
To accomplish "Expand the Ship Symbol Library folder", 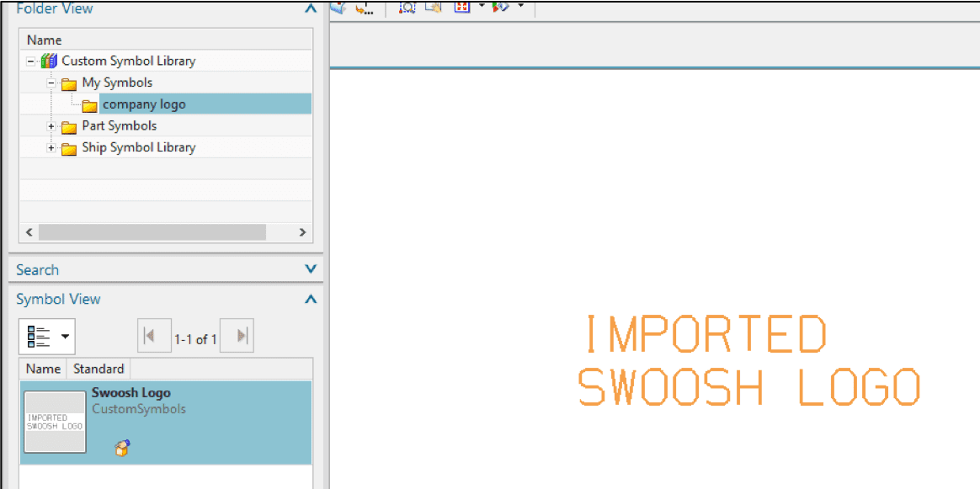I will (x=51, y=147).
